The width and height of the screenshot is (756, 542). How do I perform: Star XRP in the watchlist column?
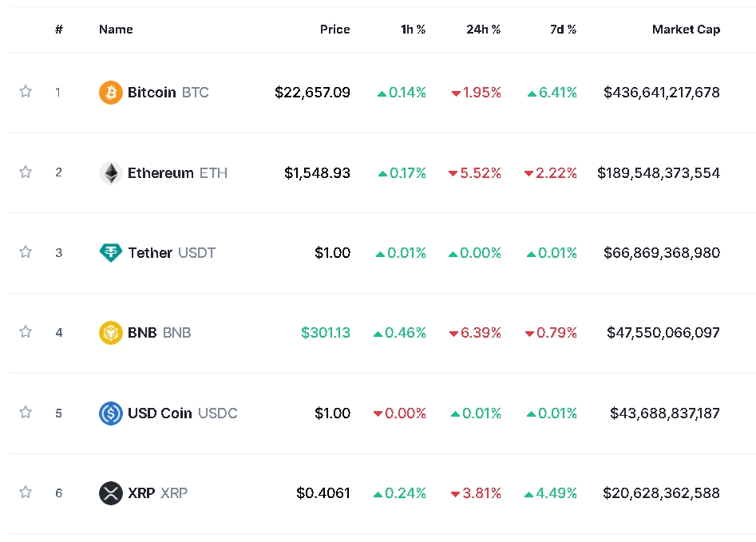[x=26, y=493]
